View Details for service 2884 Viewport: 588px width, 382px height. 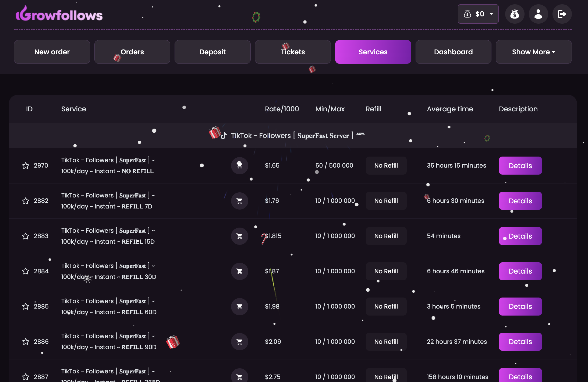click(520, 271)
